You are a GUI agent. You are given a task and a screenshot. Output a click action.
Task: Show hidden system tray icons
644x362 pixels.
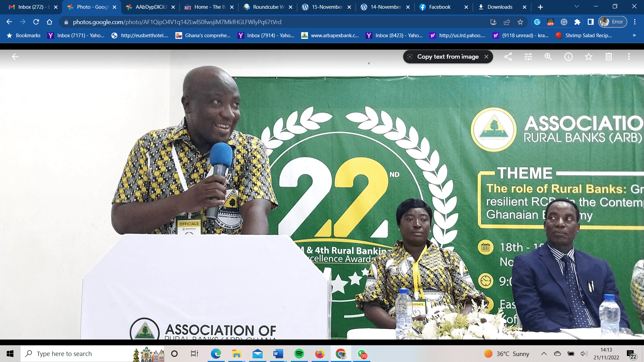pos(544,354)
